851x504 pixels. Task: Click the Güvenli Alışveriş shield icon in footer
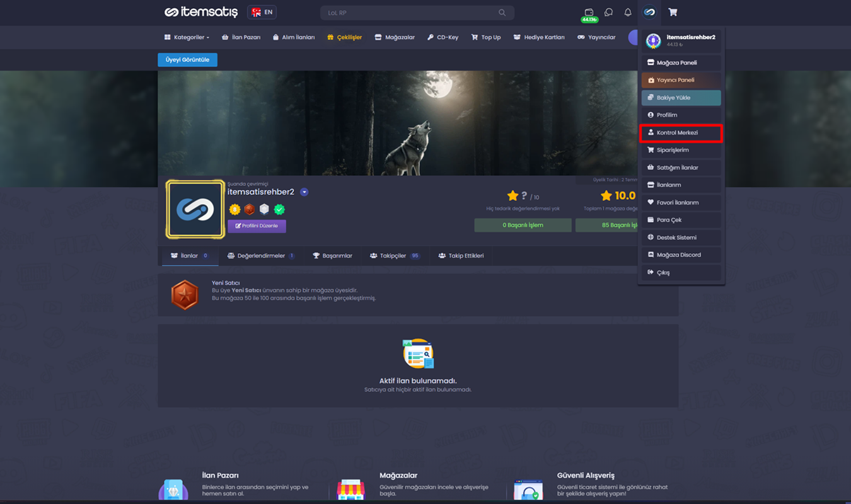tap(528, 490)
